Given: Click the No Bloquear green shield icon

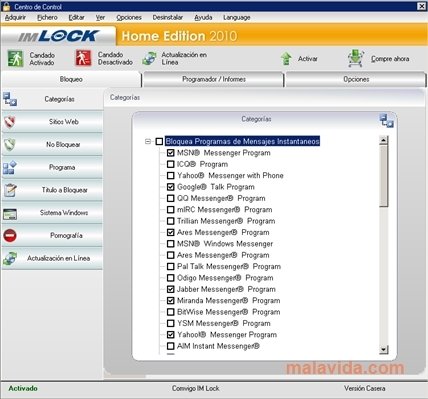Looking at the screenshot, I should click(x=10, y=145).
